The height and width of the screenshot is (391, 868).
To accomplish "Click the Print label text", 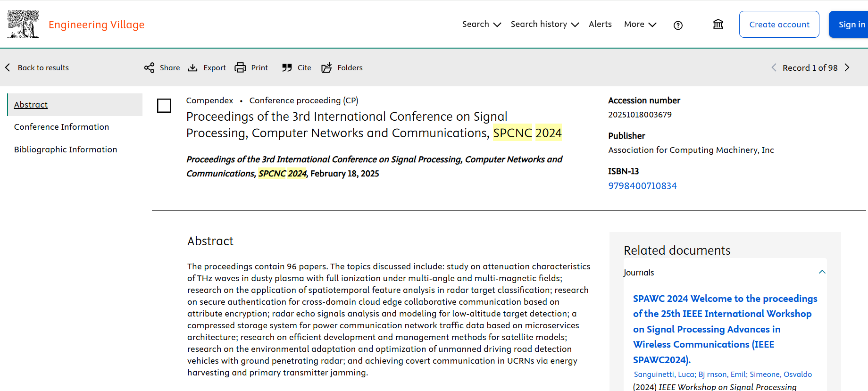I will 259,67.
